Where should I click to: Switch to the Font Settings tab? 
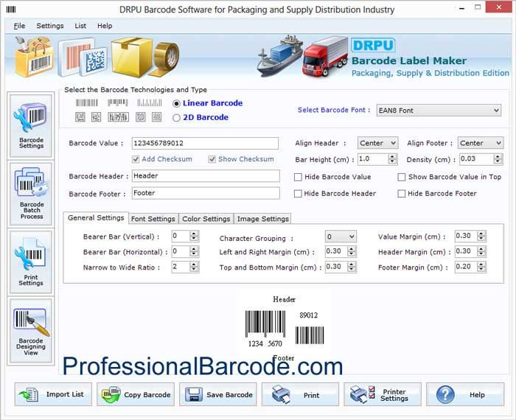153,219
